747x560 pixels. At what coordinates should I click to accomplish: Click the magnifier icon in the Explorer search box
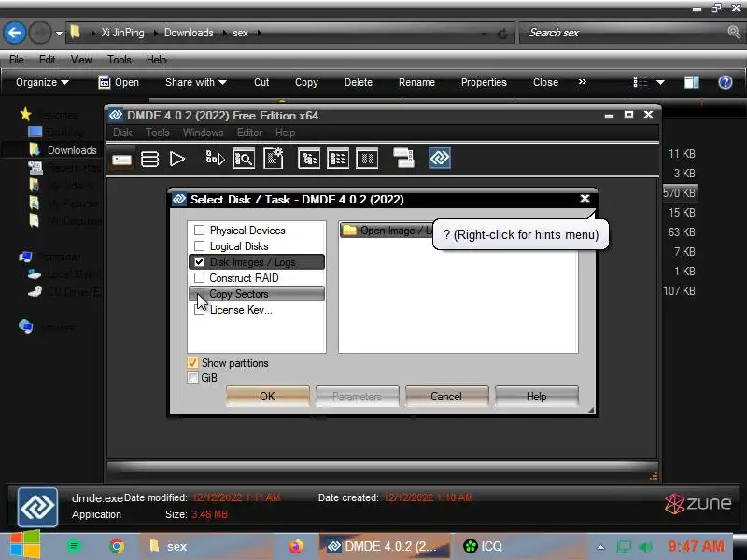pyautogui.click(x=734, y=33)
